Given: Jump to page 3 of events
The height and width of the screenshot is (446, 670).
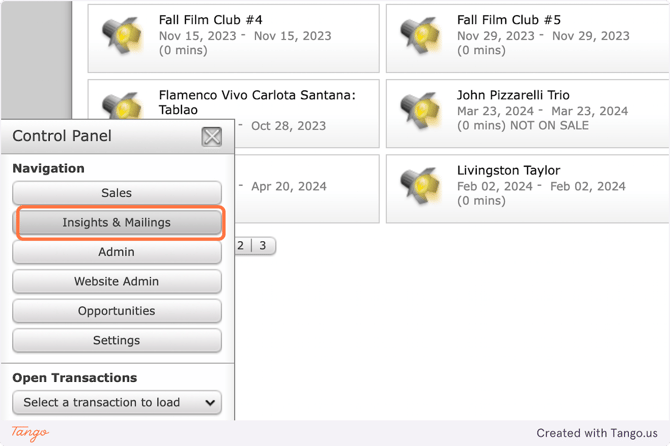Looking at the screenshot, I should (x=263, y=245).
